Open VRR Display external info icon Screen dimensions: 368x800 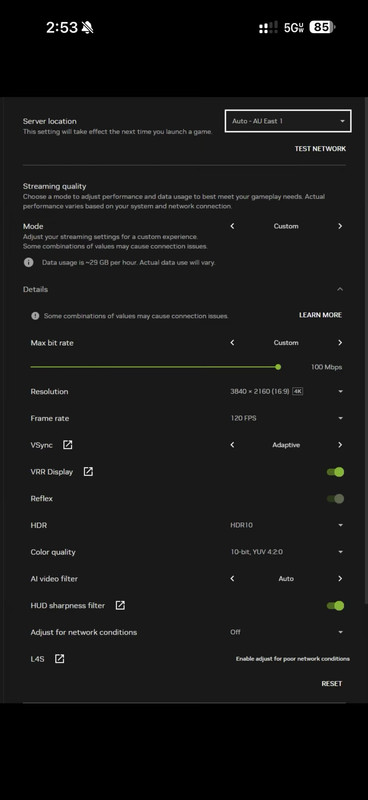(x=88, y=472)
